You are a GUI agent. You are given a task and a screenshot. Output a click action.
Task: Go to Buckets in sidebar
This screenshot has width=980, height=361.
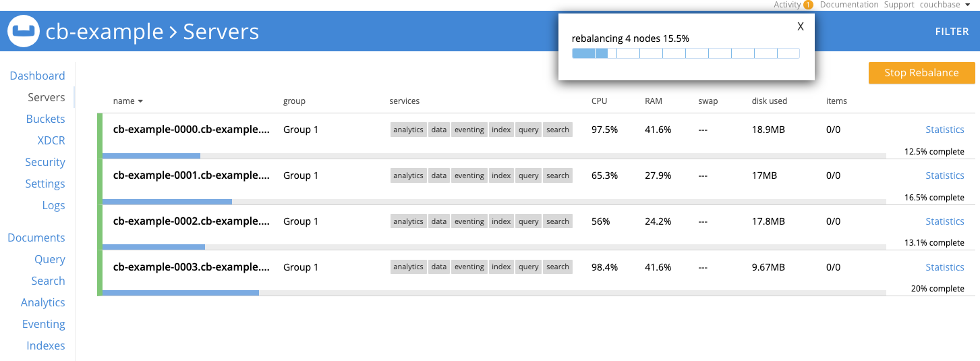46,119
